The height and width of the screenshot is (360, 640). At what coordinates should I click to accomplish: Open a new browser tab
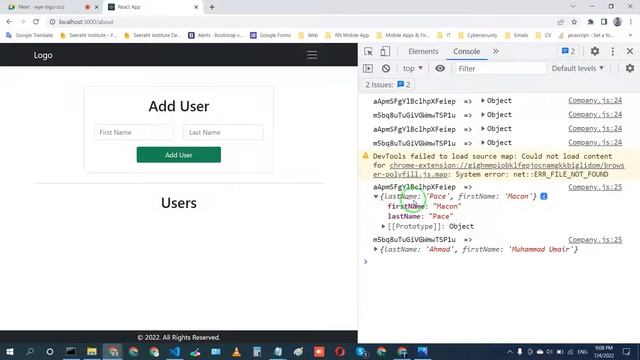tap(212, 7)
